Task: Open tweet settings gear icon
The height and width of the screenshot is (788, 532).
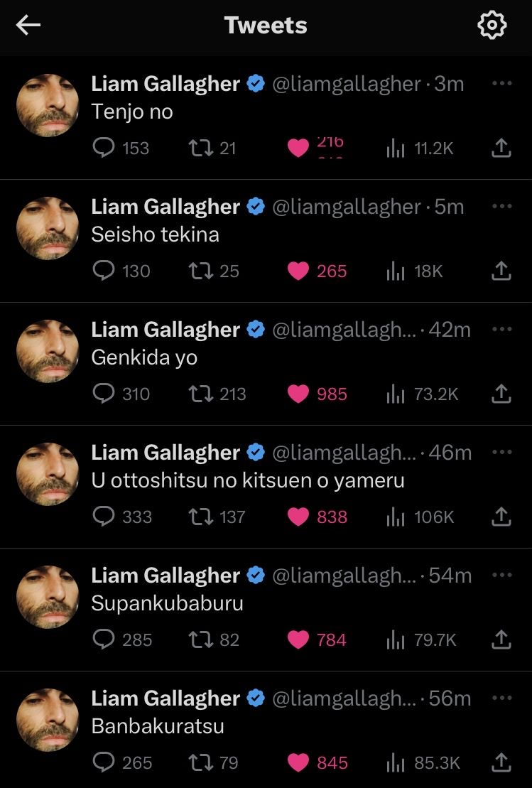Action: coord(492,25)
